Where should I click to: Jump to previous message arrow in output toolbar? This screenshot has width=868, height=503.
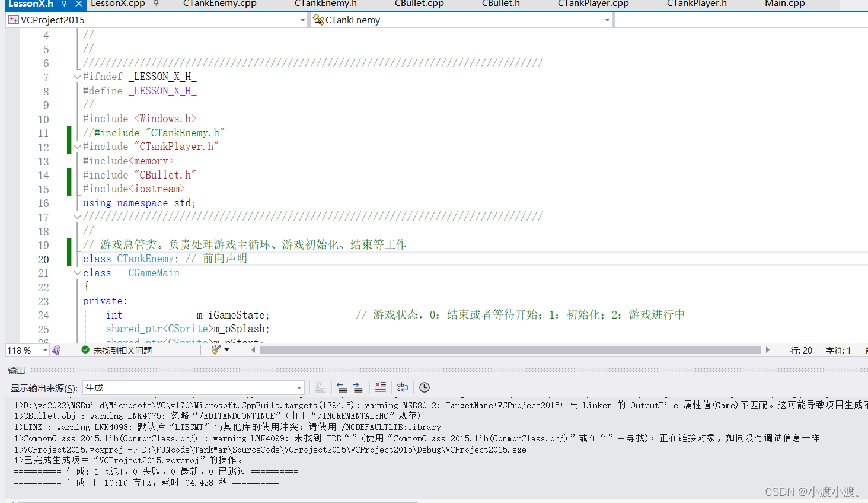342,387
